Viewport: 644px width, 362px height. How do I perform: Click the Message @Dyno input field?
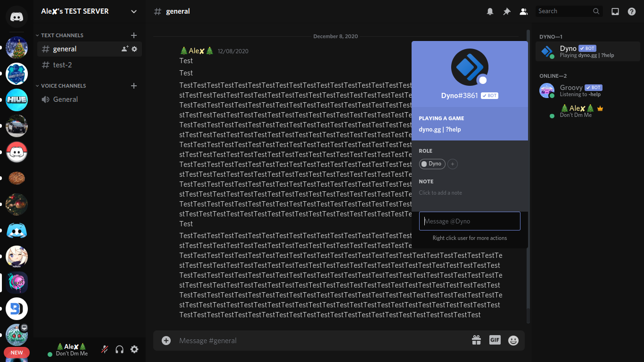tap(470, 221)
